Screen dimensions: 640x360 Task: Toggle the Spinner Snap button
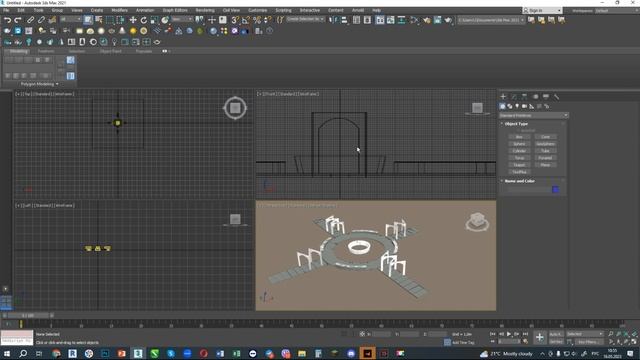(x=268, y=20)
